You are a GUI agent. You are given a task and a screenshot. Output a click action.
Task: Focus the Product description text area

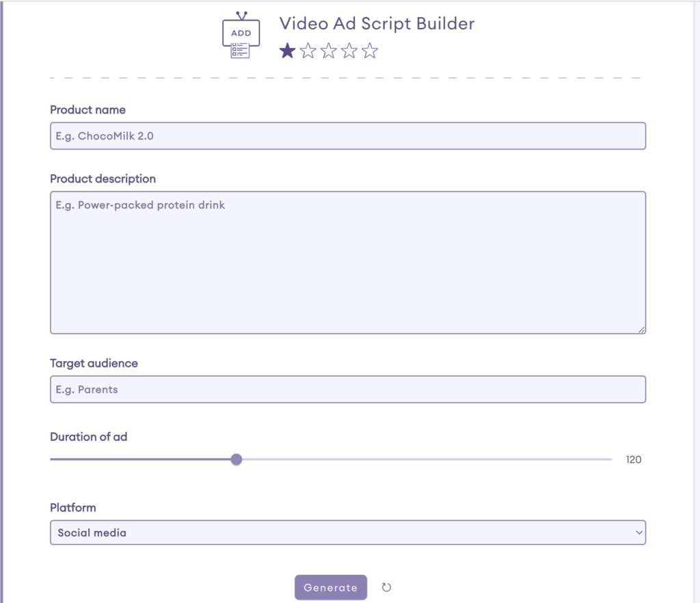click(x=348, y=262)
